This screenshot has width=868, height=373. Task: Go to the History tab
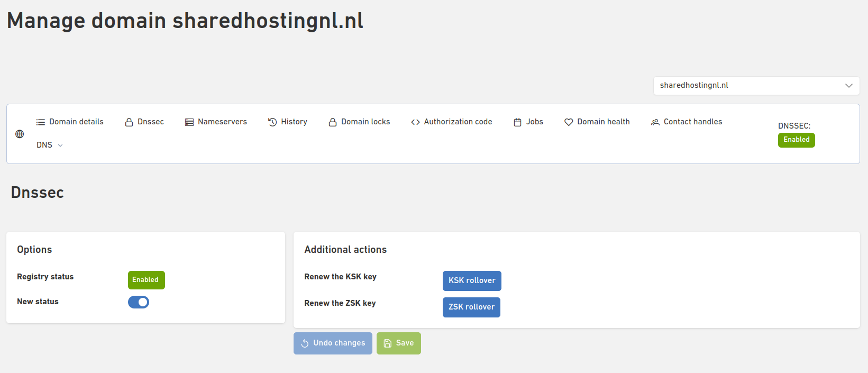288,122
